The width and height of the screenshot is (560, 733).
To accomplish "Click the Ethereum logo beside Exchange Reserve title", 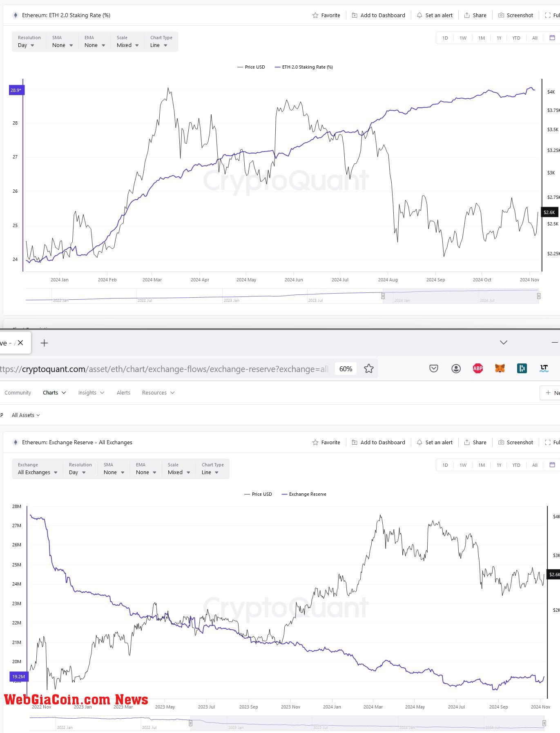I will point(16,442).
